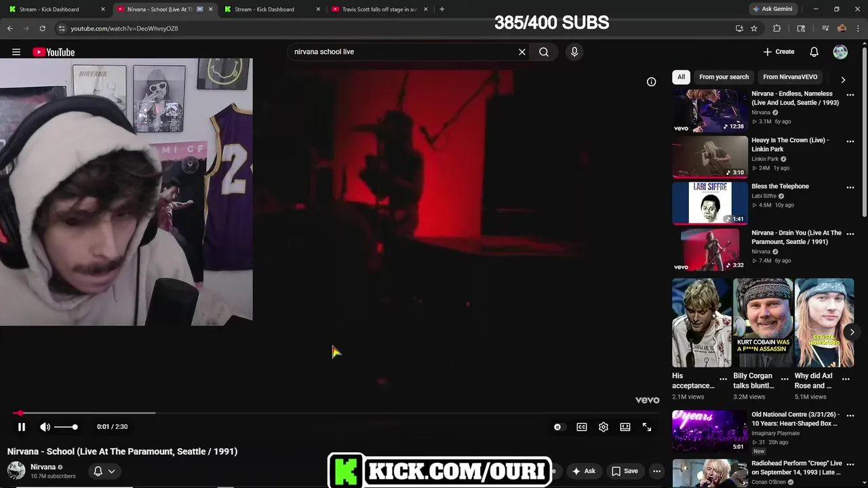868x488 pixels.
Task: Save the video to a playlist
Action: point(625,471)
